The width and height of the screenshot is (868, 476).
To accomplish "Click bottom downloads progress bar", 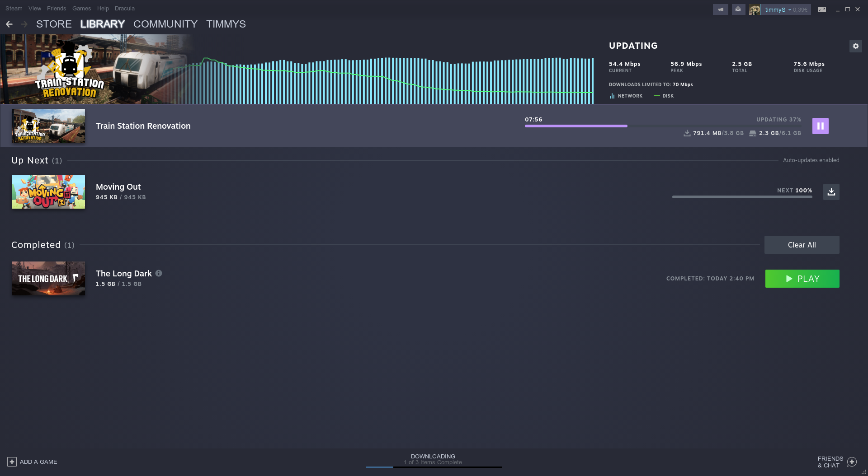I will 434,467.
